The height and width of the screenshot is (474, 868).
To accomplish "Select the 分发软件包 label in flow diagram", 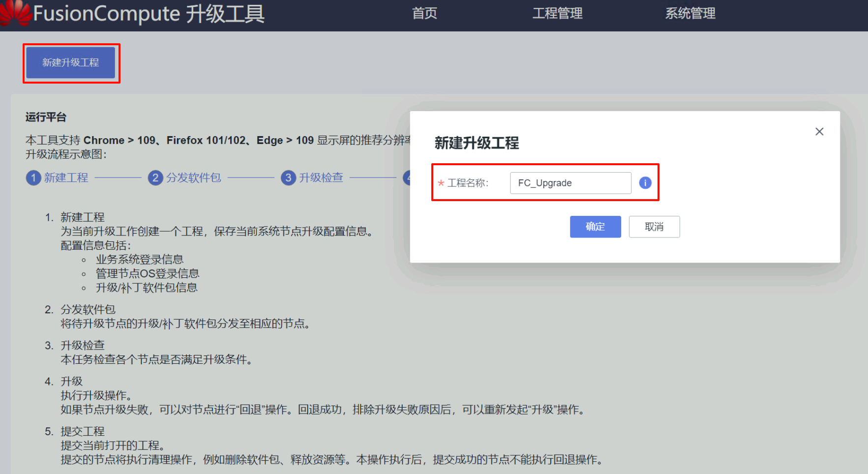I will coord(194,178).
